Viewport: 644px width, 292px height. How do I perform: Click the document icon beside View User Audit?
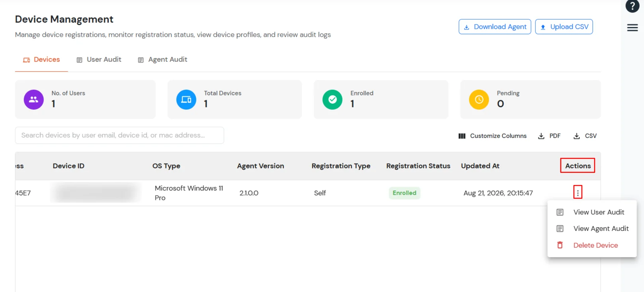560,212
